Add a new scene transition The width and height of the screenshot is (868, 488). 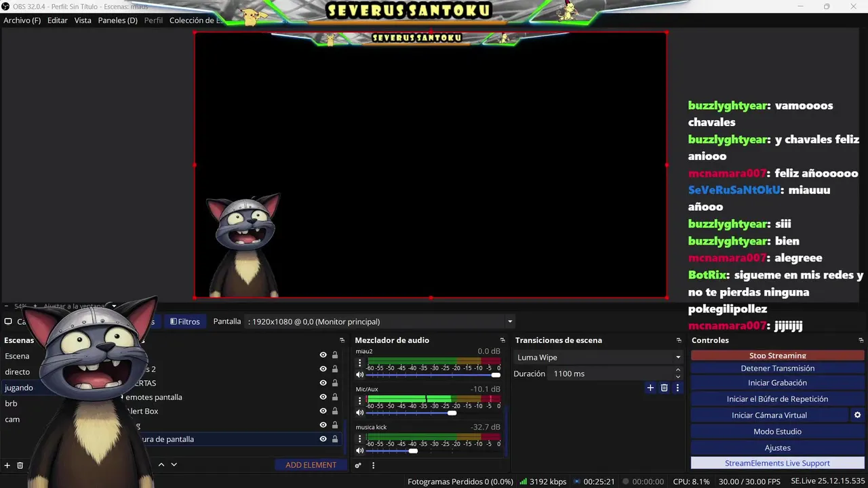[650, 388]
